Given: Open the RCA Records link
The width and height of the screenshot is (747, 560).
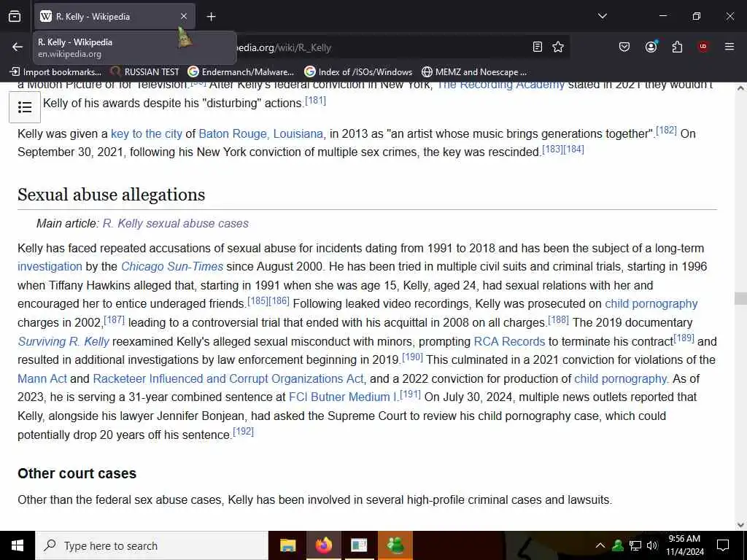Looking at the screenshot, I should [x=509, y=341].
